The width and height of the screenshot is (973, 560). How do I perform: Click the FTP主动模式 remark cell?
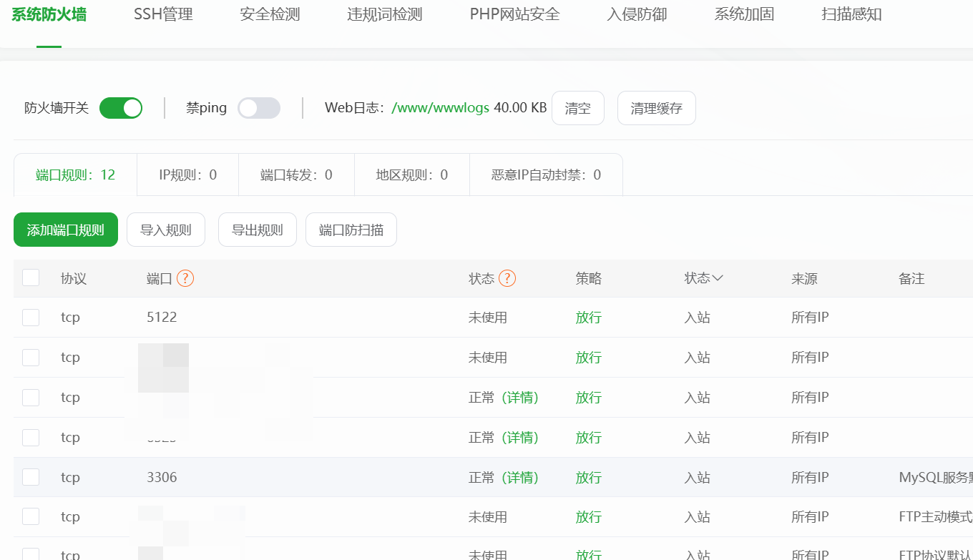click(936, 517)
